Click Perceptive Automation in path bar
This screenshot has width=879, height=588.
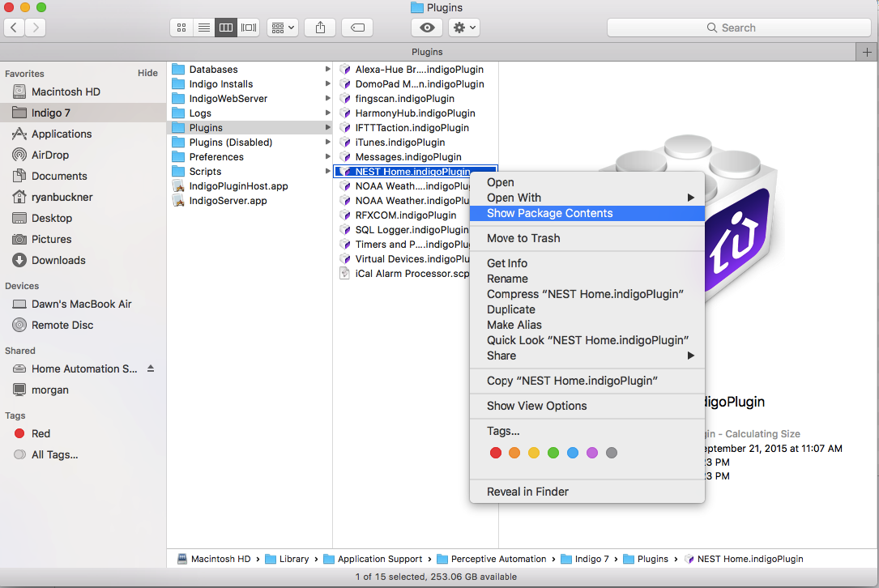click(492, 559)
